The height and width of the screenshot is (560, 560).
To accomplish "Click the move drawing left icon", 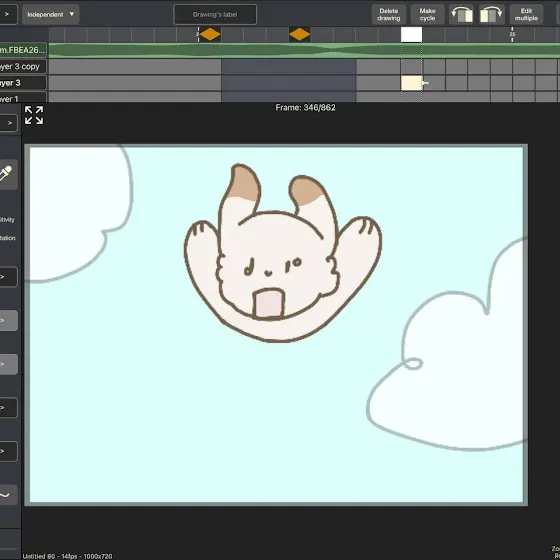I will (461, 14).
